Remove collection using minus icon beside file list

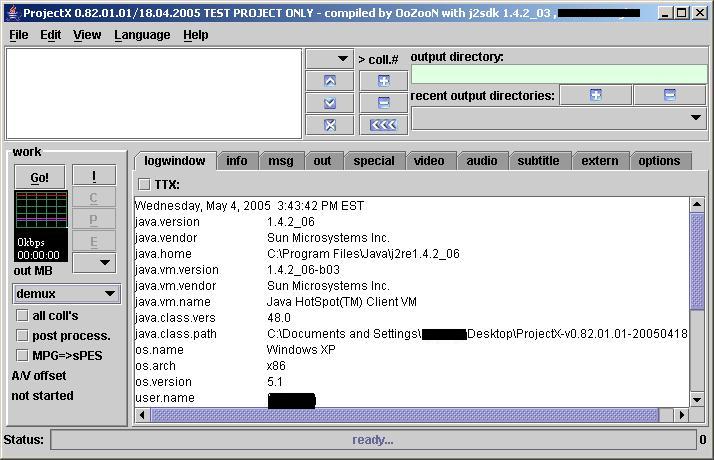pyautogui.click(x=383, y=103)
